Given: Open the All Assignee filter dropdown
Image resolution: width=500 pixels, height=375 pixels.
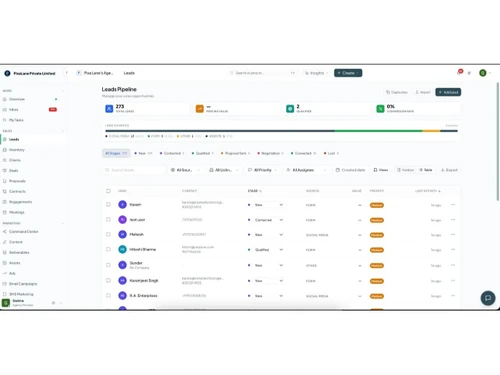Looking at the screenshot, I should click(x=306, y=170).
